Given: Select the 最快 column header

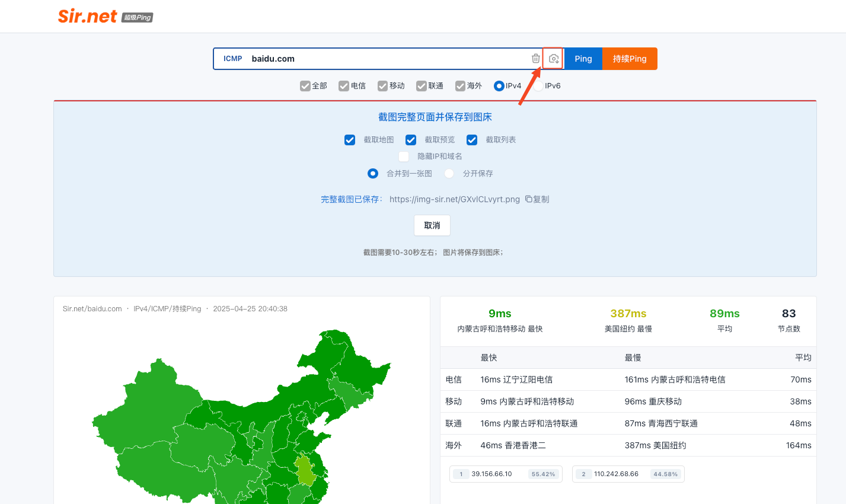Looking at the screenshot, I should pos(489,358).
